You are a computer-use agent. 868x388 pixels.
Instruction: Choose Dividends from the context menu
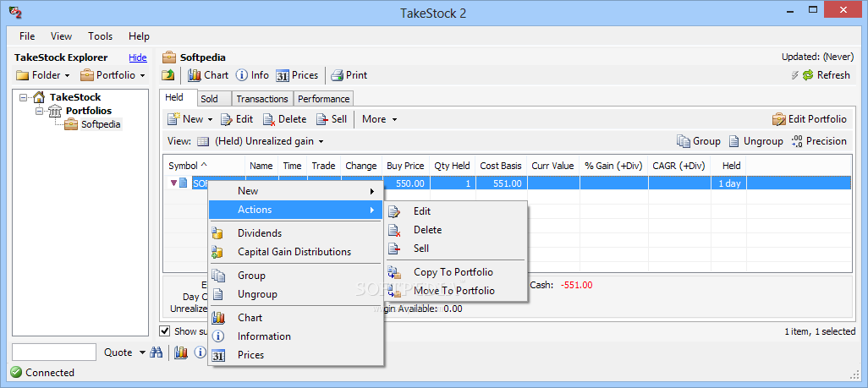pyautogui.click(x=295, y=233)
